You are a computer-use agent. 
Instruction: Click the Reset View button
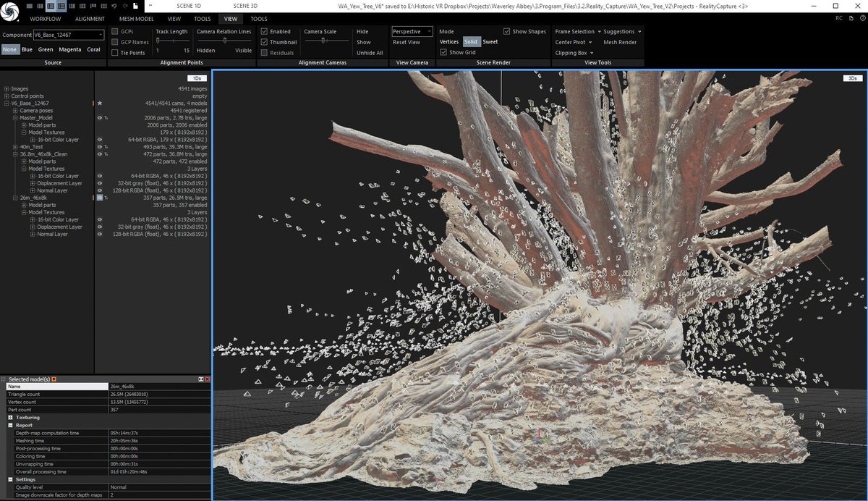[406, 42]
